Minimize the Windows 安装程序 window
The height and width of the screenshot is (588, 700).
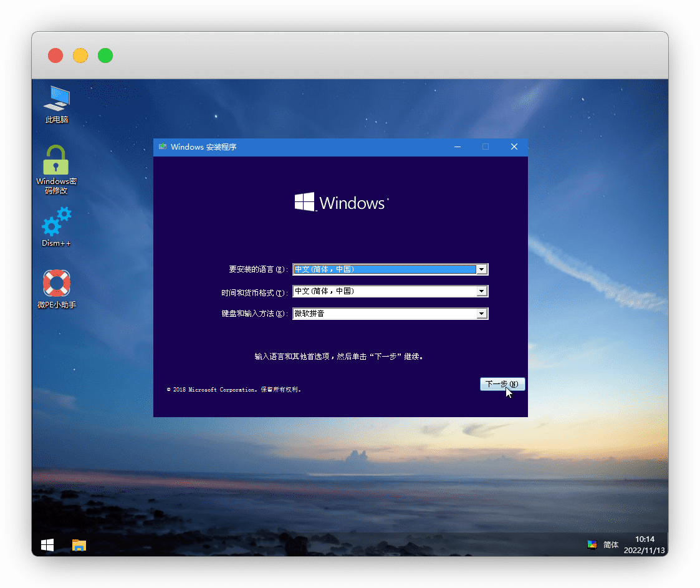click(x=458, y=147)
